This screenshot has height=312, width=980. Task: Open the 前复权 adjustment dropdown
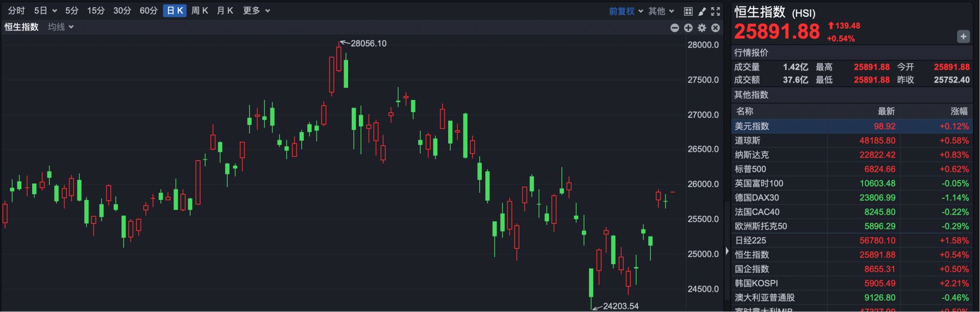[x=625, y=11]
